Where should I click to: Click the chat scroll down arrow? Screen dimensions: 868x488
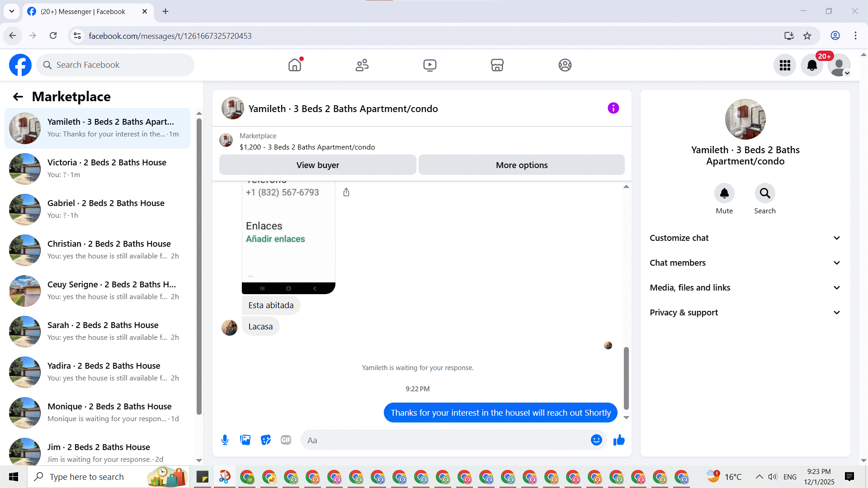click(626, 418)
